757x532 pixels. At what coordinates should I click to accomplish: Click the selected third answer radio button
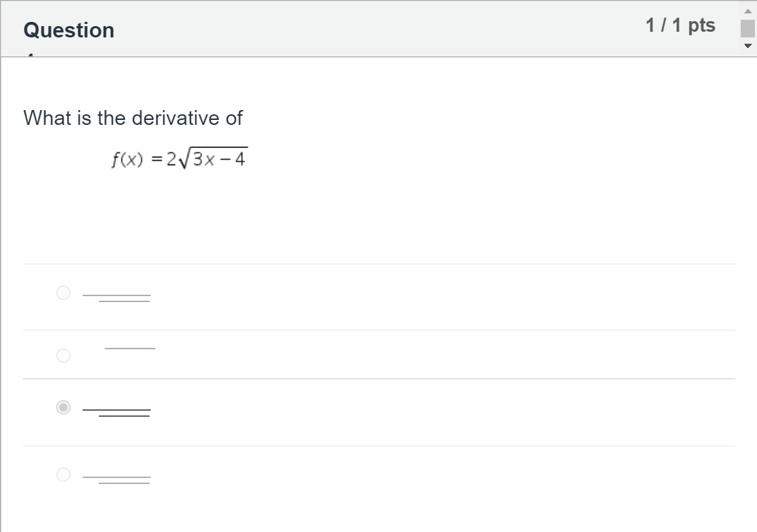[x=63, y=407]
